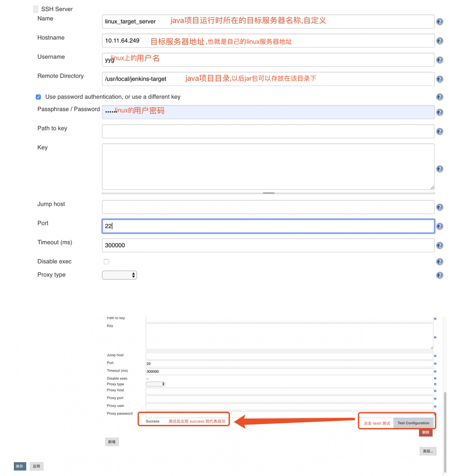450x476 pixels.
Task: Enable the Disable exec checkbox
Action: (106, 262)
